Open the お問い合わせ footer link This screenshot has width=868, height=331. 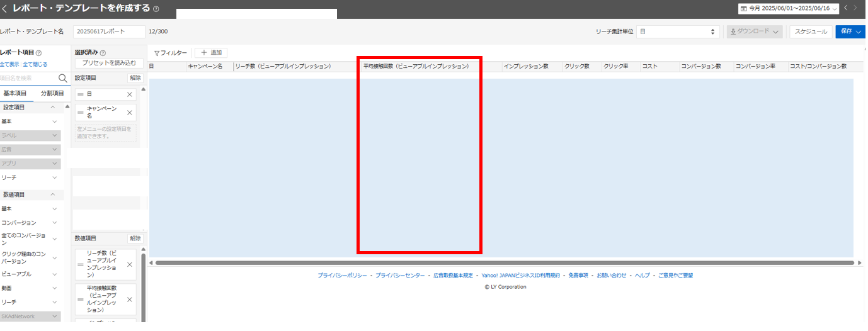[612, 276]
